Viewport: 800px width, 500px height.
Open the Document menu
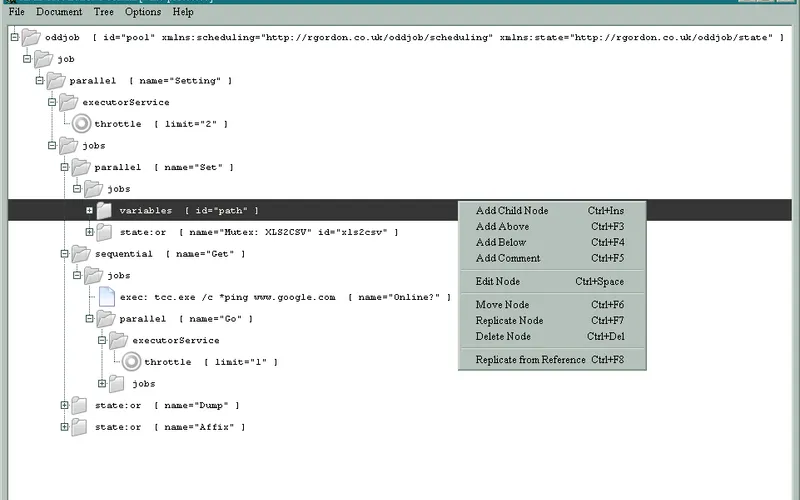[x=59, y=11]
